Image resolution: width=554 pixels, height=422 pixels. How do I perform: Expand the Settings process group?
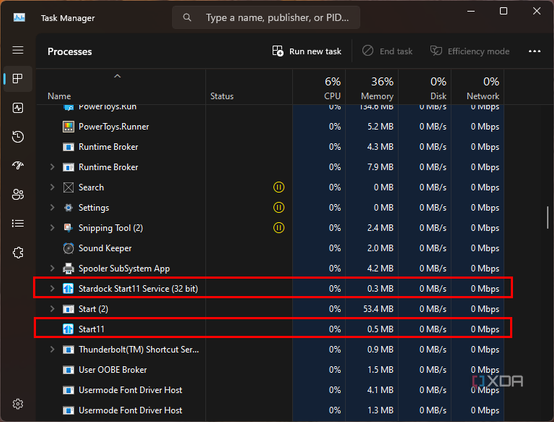point(52,207)
